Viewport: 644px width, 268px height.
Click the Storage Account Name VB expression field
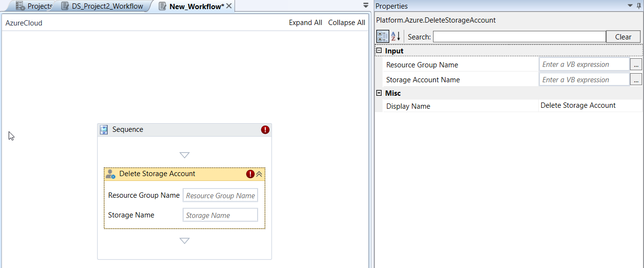click(584, 79)
